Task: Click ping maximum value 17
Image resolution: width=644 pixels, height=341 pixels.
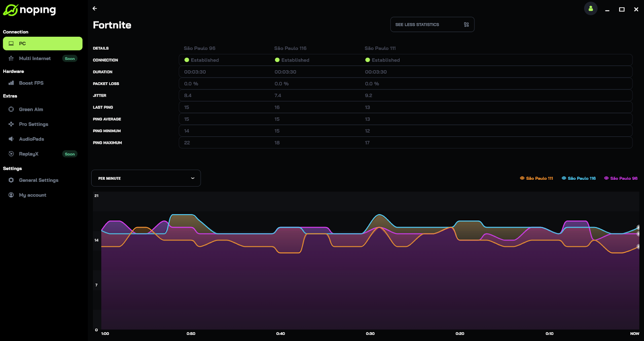Action: pyautogui.click(x=367, y=143)
